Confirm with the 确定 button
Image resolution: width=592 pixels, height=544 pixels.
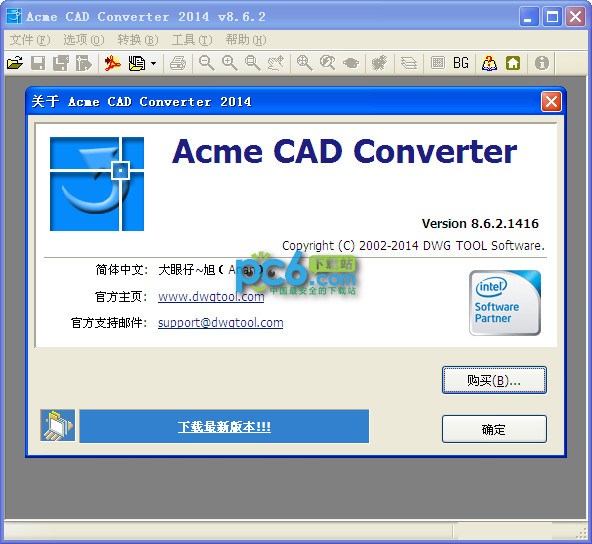coord(494,429)
